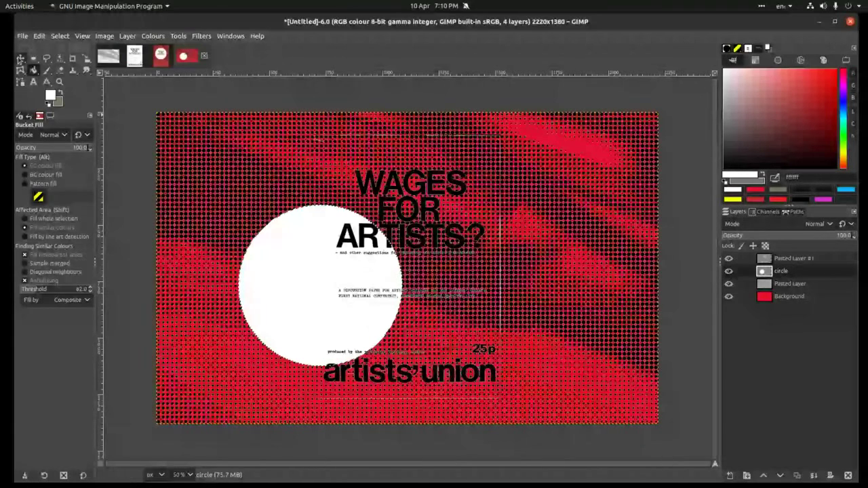Choose Fill by line art detection
This screenshot has height=488, width=868.
tap(56, 237)
